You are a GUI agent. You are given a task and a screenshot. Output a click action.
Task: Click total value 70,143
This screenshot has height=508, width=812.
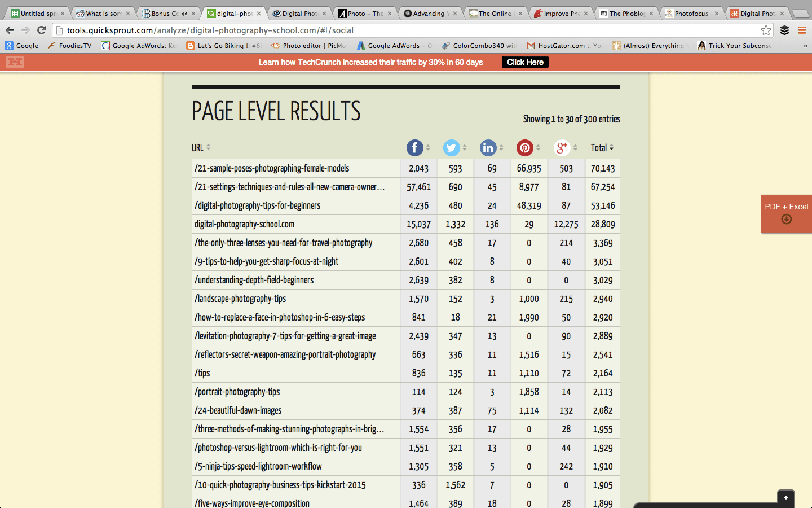[603, 168]
